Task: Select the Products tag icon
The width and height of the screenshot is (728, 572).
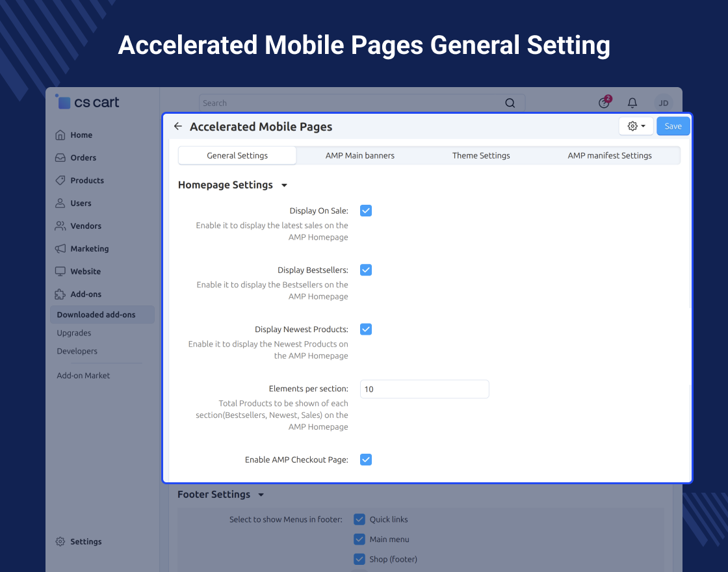Action: (60, 181)
